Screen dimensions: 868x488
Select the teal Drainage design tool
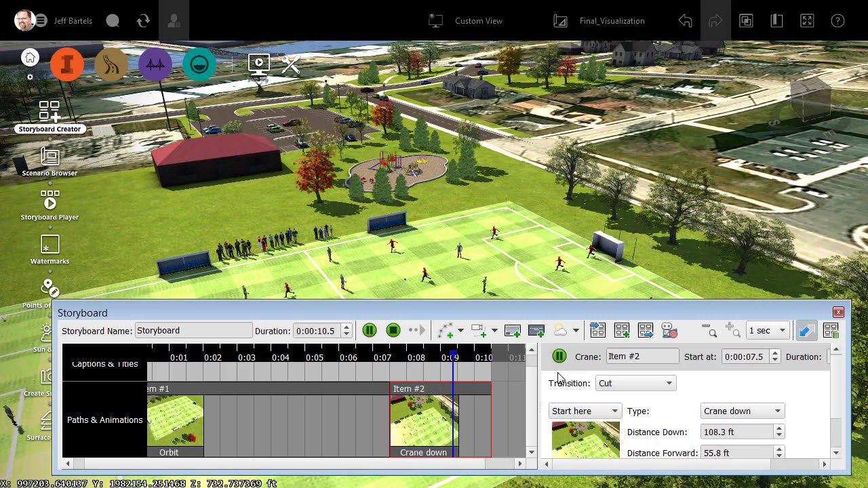tap(199, 64)
